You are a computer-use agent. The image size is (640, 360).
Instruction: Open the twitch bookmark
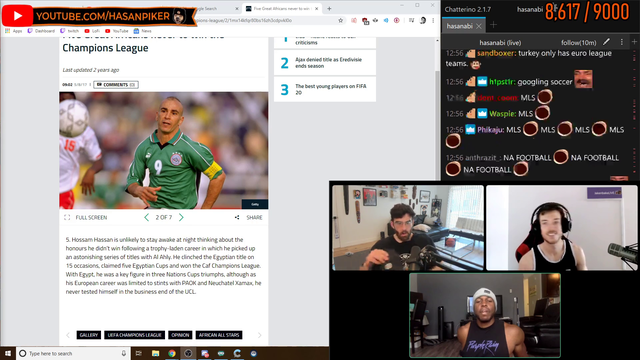(69, 31)
